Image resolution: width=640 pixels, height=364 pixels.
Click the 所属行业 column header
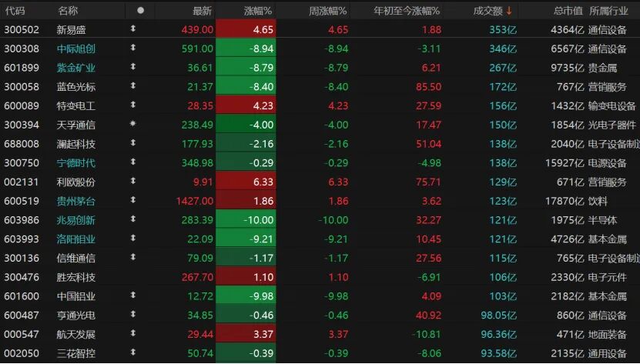click(609, 11)
